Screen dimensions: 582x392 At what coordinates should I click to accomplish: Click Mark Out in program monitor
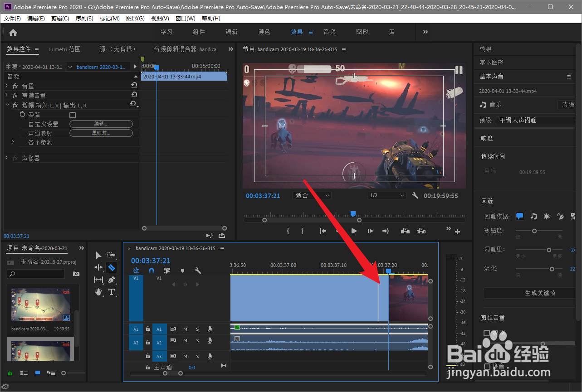(x=302, y=231)
